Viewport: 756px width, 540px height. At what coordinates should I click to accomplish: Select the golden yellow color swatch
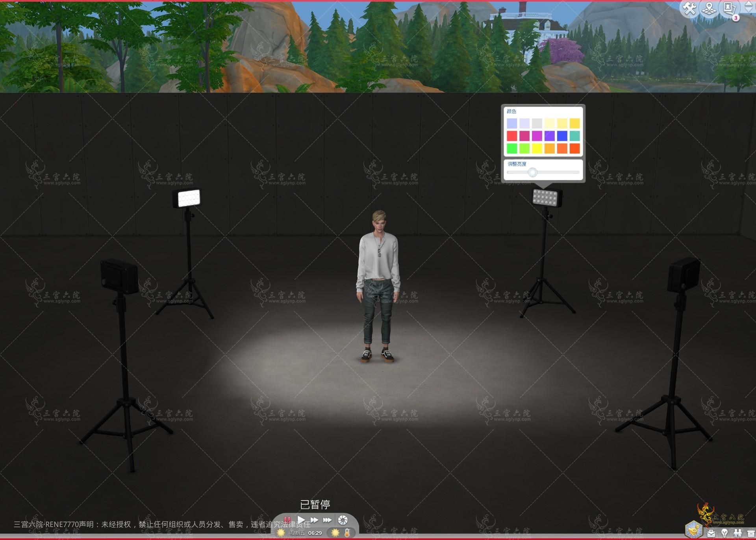(x=575, y=123)
